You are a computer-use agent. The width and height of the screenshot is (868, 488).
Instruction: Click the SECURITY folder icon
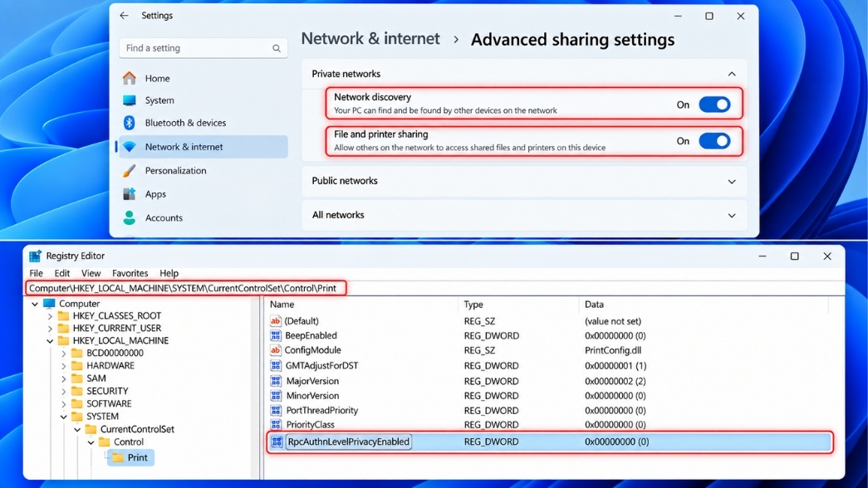coord(77,391)
